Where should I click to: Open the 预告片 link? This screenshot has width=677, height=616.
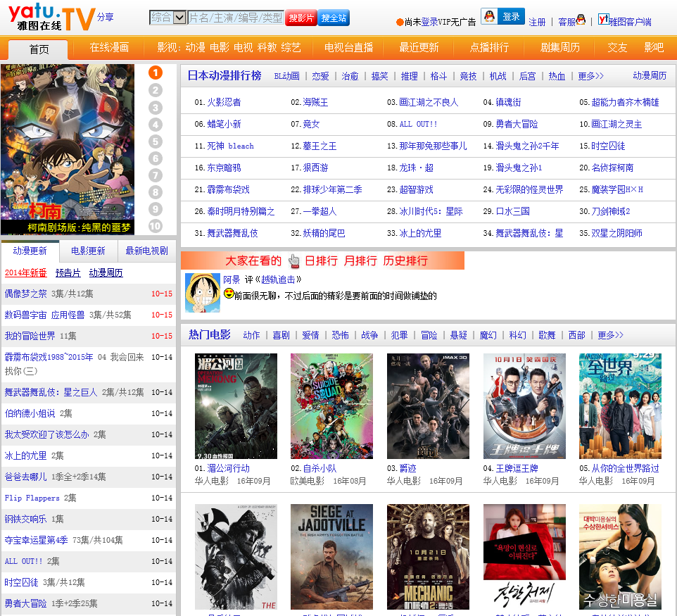[68, 273]
